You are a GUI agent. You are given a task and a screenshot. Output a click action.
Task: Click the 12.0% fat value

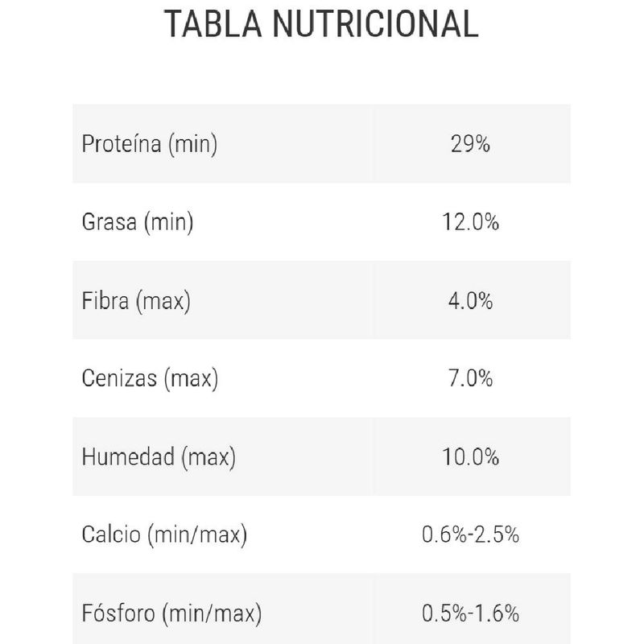pos(470,222)
